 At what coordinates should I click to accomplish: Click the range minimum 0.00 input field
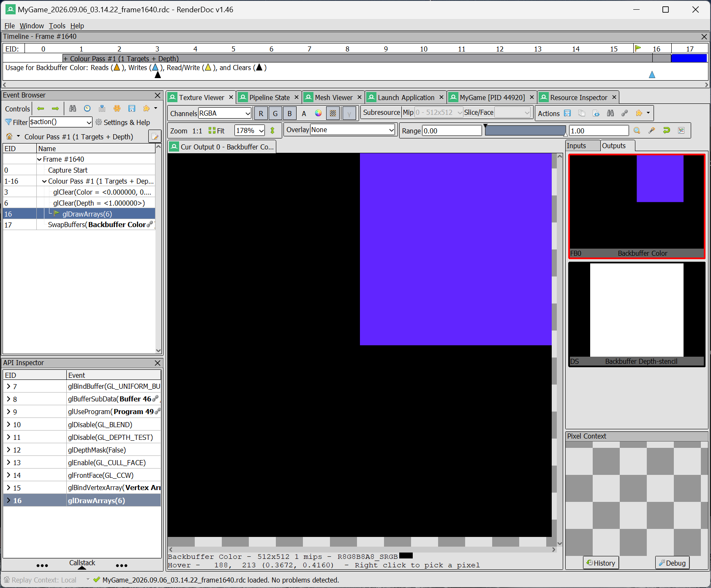click(452, 131)
